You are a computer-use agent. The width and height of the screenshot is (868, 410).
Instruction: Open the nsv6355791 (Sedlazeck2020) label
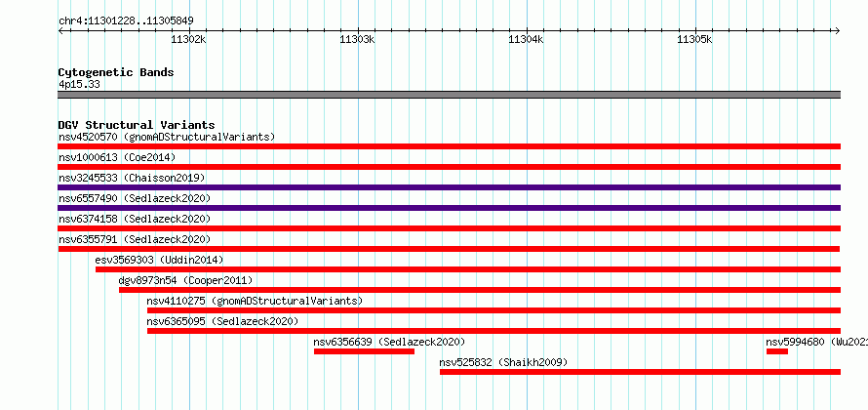click(x=135, y=239)
